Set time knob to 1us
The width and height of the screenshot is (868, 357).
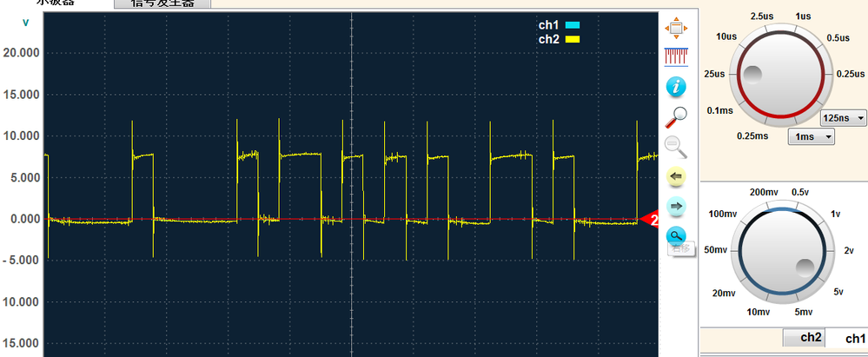click(803, 16)
